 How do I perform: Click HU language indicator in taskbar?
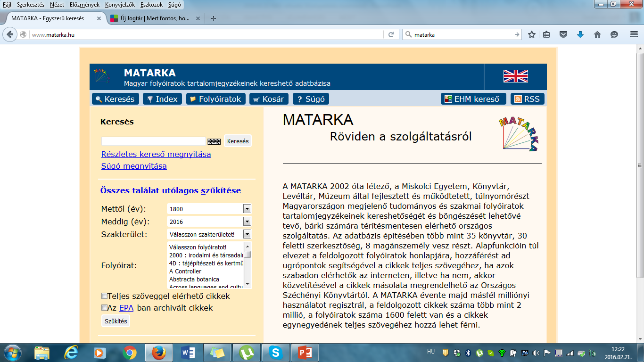coord(431,352)
